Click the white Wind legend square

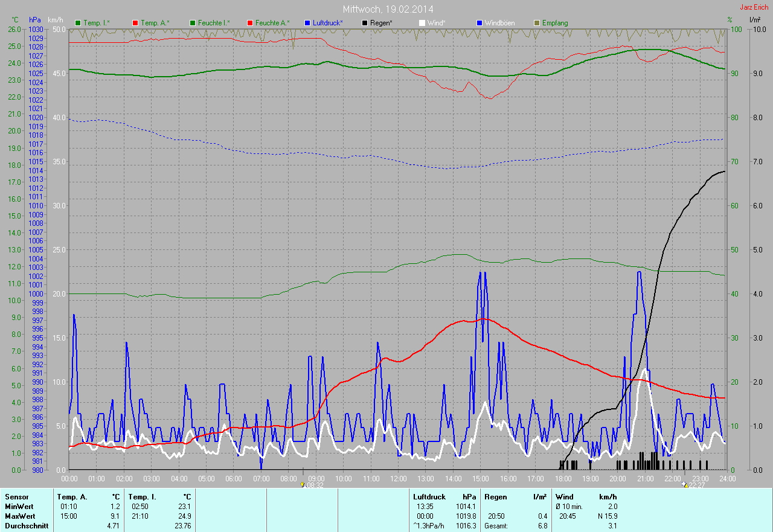pos(422,23)
